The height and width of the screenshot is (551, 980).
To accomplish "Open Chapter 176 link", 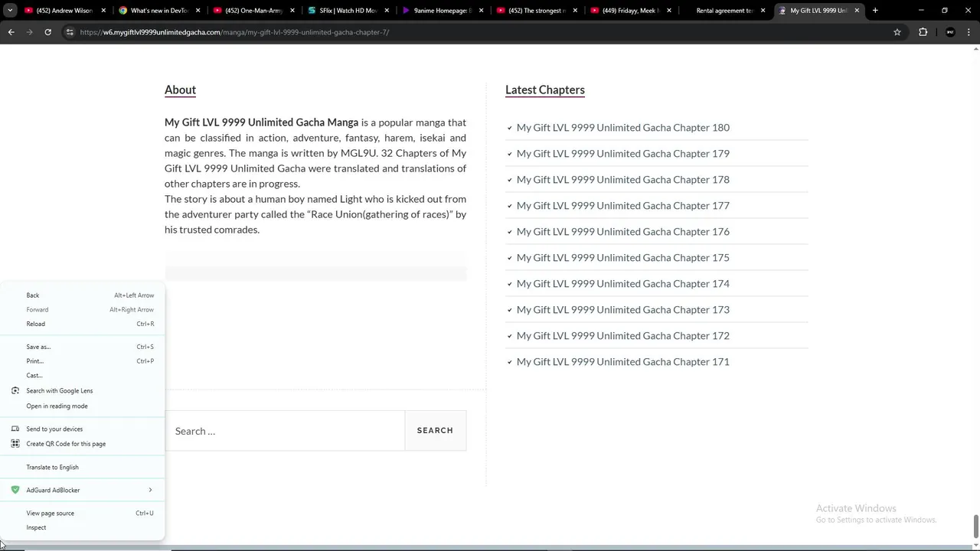I will point(622,232).
